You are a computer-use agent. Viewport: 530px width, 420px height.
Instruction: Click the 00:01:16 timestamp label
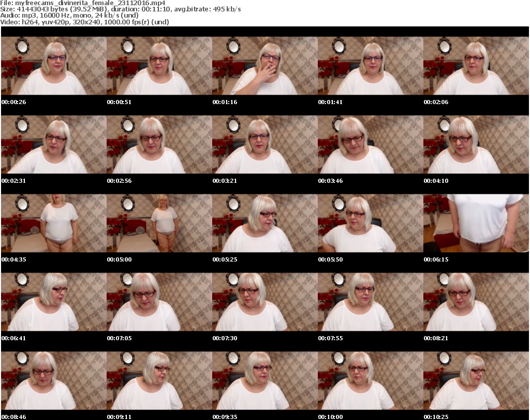click(x=225, y=102)
